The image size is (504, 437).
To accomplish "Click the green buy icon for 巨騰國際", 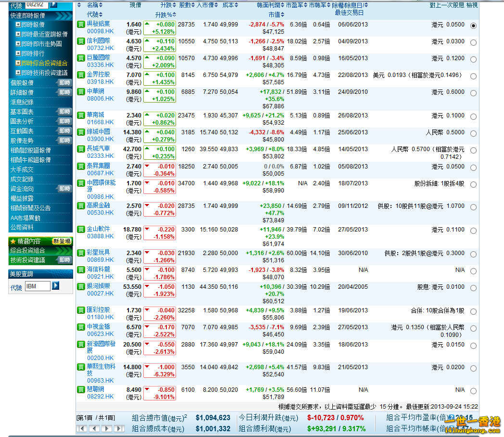I will (x=81, y=58).
